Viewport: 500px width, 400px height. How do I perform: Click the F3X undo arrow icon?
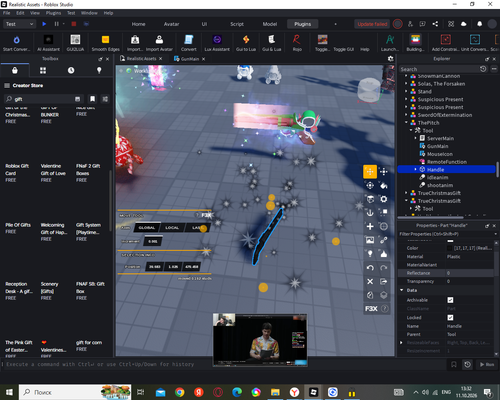[370, 268]
